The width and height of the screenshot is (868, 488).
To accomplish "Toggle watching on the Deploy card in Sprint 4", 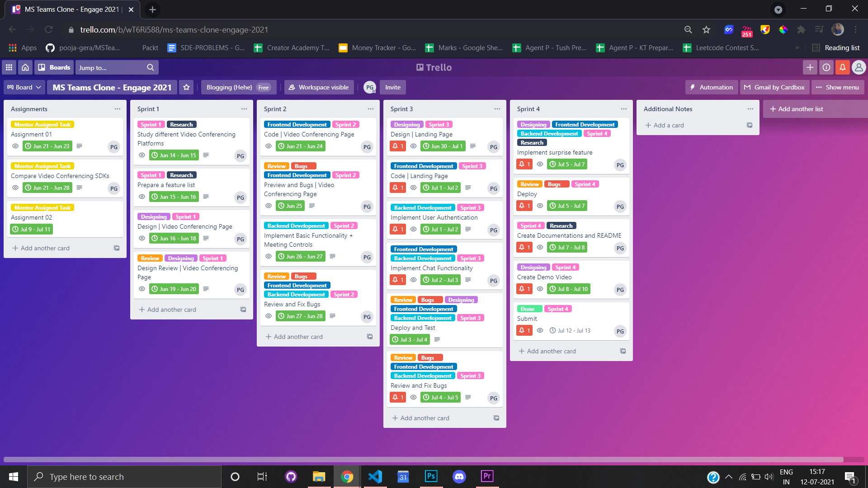I will 540,206.
